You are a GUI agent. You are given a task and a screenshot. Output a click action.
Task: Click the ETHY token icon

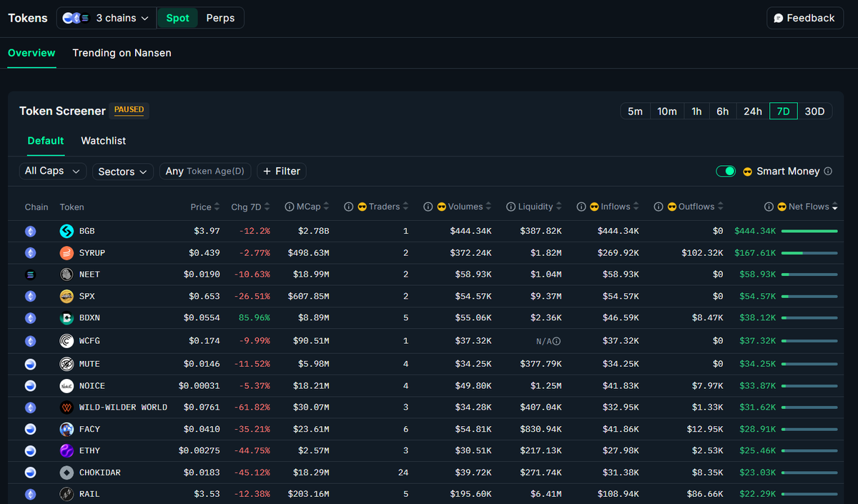pyautogui.click(x=66, y=450)
